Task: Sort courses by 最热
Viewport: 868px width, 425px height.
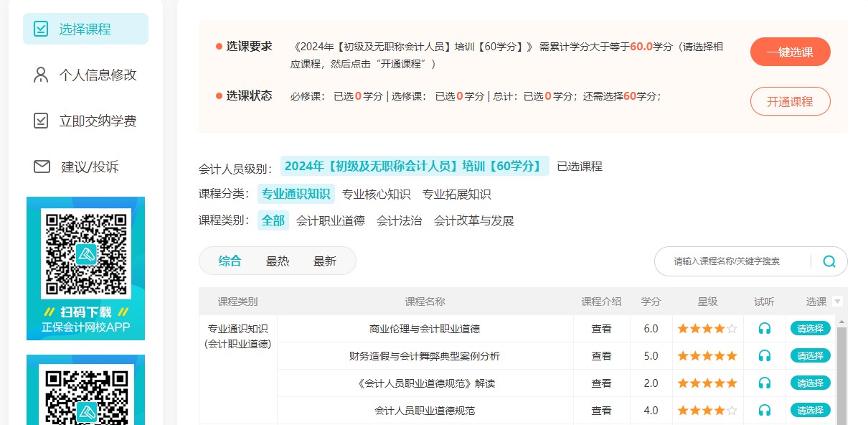Action: pyautogui.click(x=278, y=261)
